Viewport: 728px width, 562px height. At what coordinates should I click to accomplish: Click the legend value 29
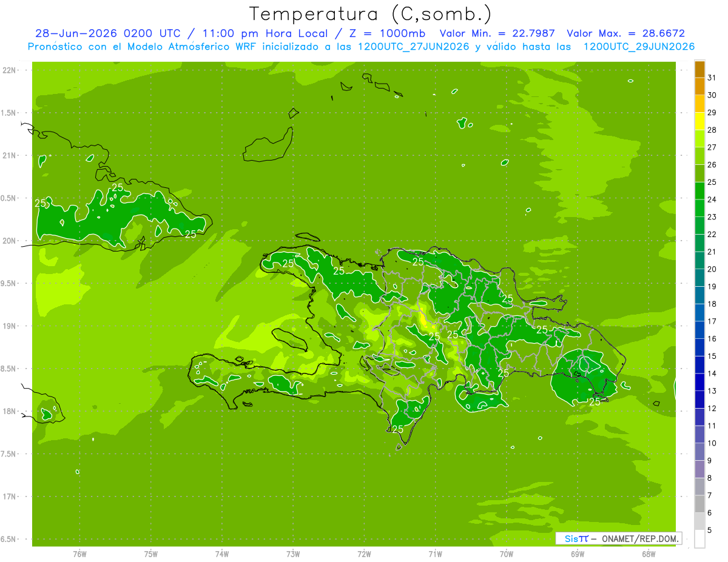712,113
